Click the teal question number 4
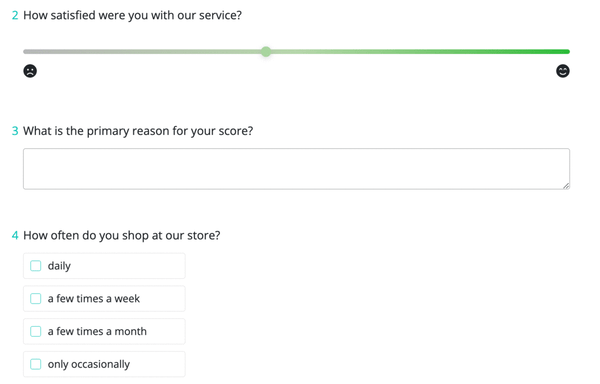Image resolution: width=600 pixels, height=384 pixels. point(15,235)
